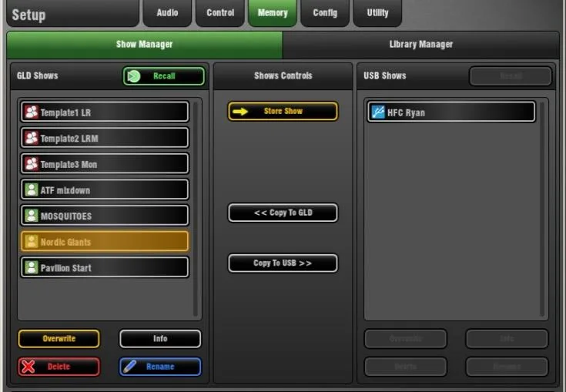Click the GLD Shows list scrollbar

point(196,209)
